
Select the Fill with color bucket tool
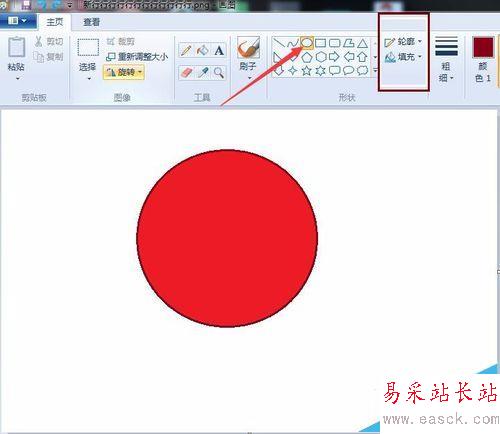[202, 51]
